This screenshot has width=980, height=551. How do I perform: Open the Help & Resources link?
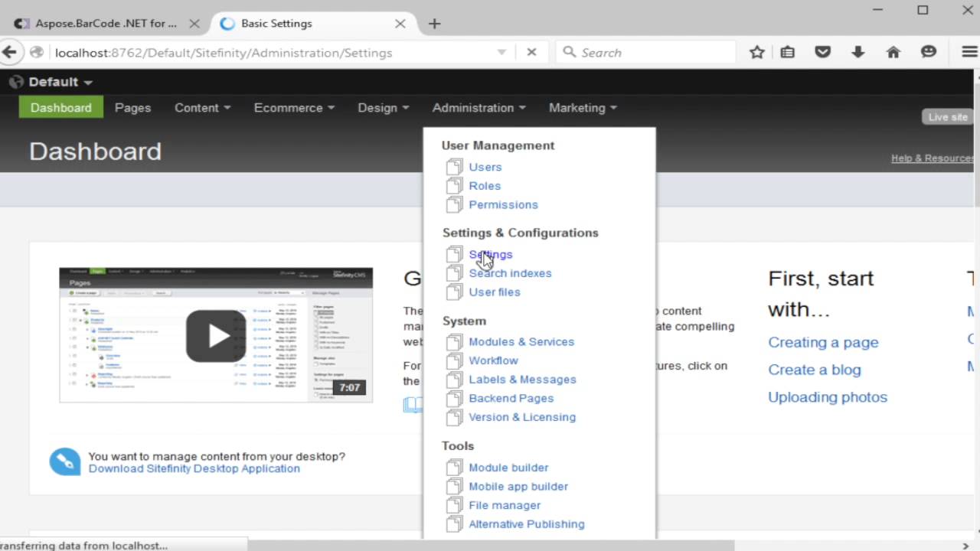933,158
